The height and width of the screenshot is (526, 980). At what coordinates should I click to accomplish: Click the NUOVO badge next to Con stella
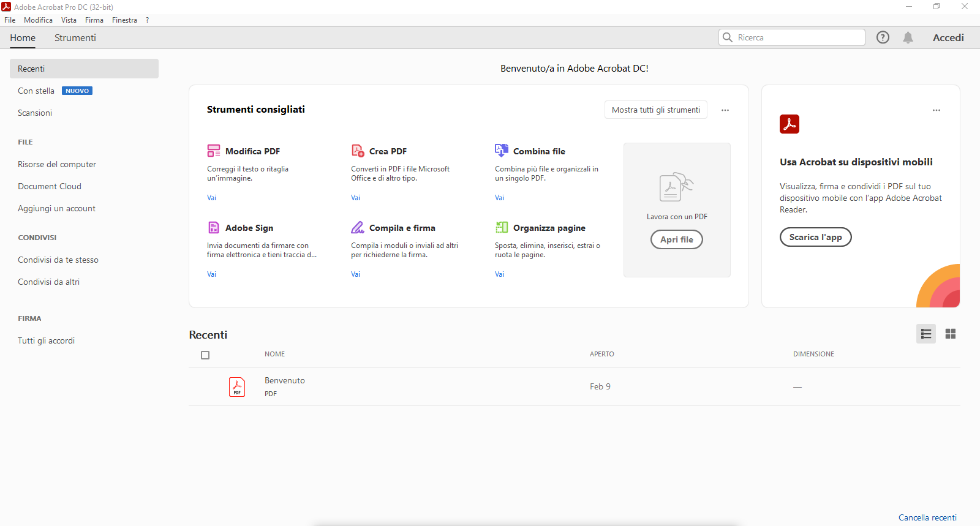(77, 91)
